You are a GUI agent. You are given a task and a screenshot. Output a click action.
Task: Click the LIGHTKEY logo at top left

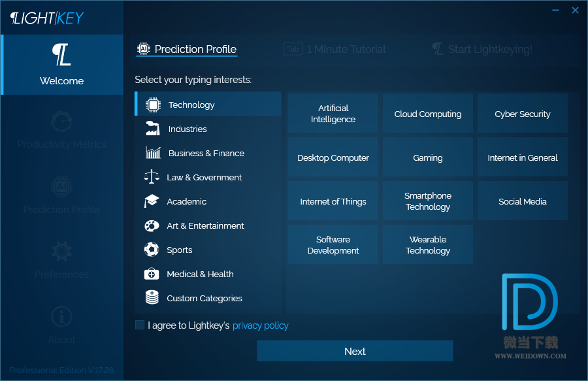click(47, 18)
